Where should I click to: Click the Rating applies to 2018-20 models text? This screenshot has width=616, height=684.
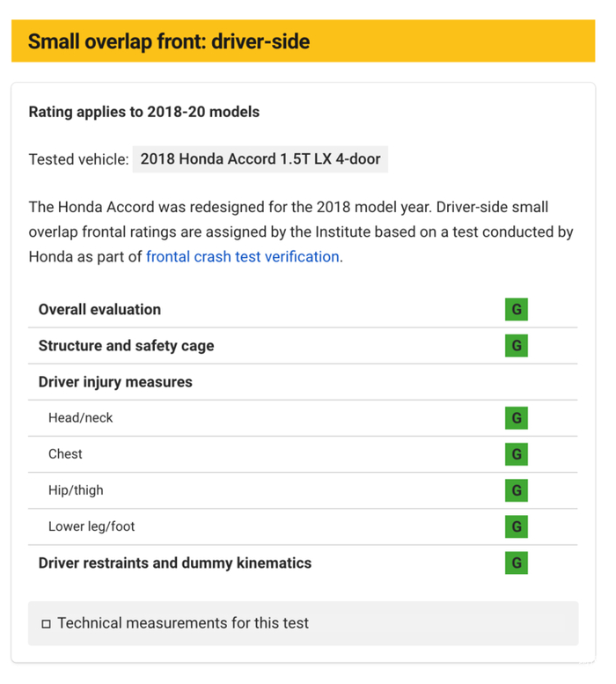143,112
